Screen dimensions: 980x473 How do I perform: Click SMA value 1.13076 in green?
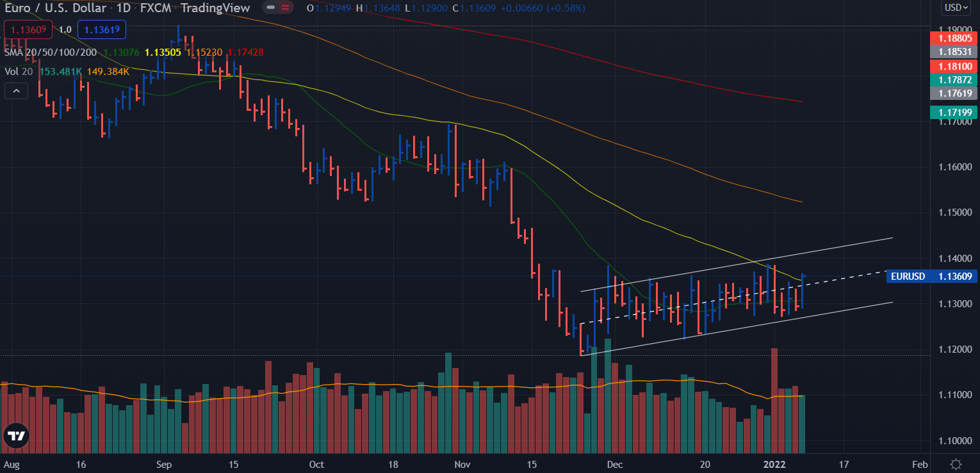pyautogui.click(x=123, y=52)
